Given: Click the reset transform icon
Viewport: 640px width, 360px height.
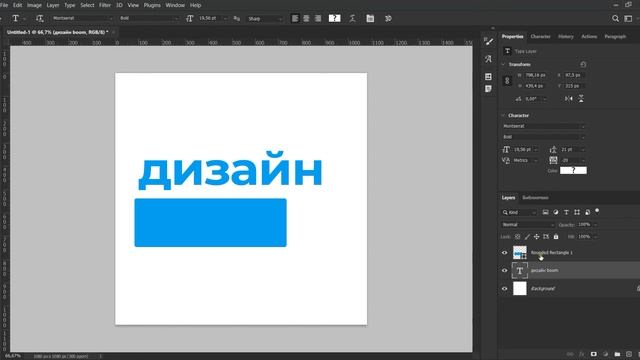Looking at the screenshot, I should coord(583,64).
